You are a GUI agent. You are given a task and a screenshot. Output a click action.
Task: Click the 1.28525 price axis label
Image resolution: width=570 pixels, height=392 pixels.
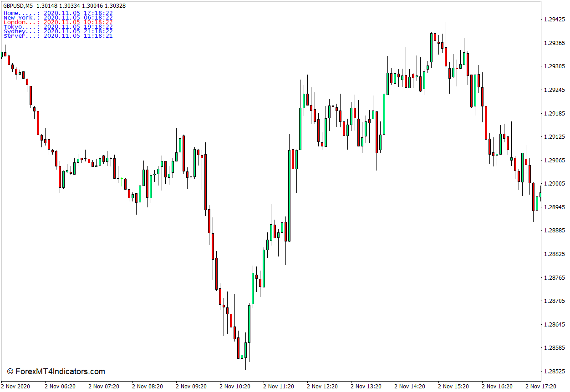[554, 371]
